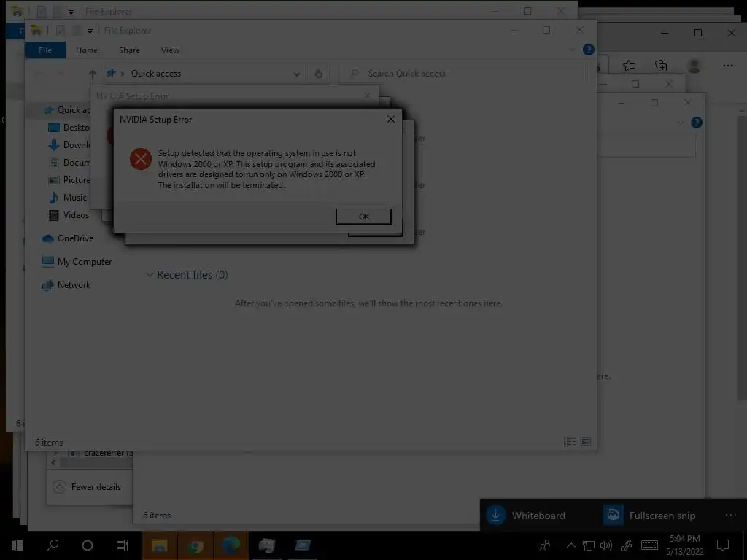
Task: Open taskbar search
Action: coord(53,545)
